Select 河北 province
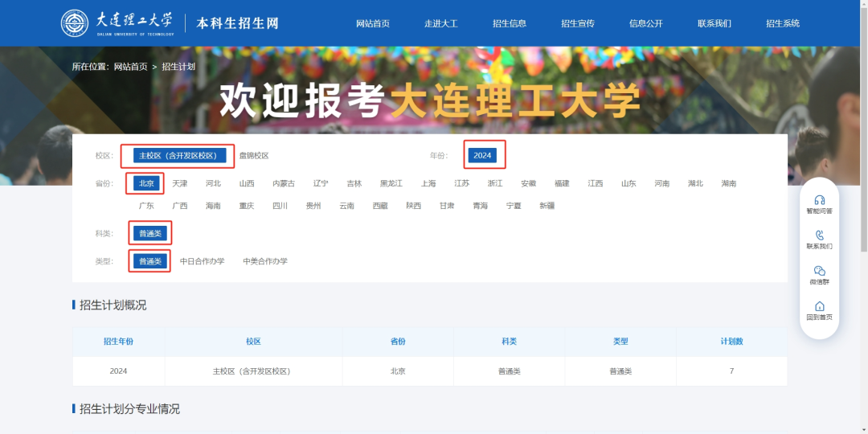The image size is (868, 434). tap(213, 183)
